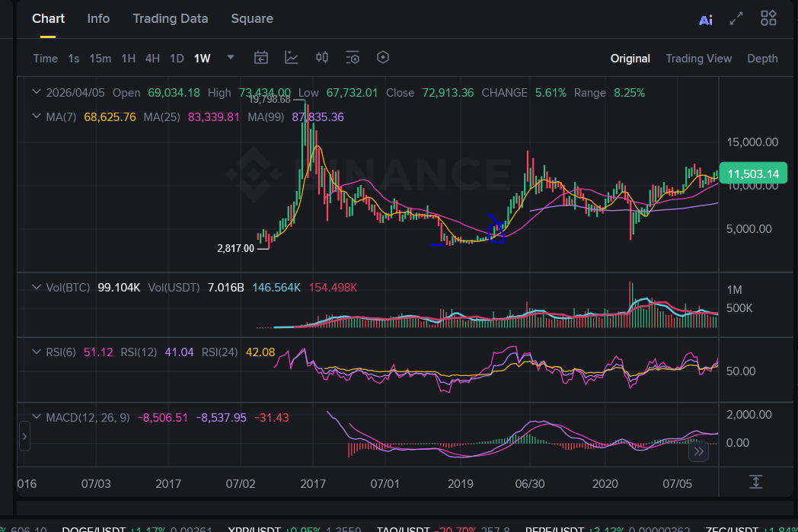Image resolution: width=798 pixels, height=532 pixels.
Task: Click the MA(7) value 68,625.76
Action: pyautogui.click(x=110, y=117)
